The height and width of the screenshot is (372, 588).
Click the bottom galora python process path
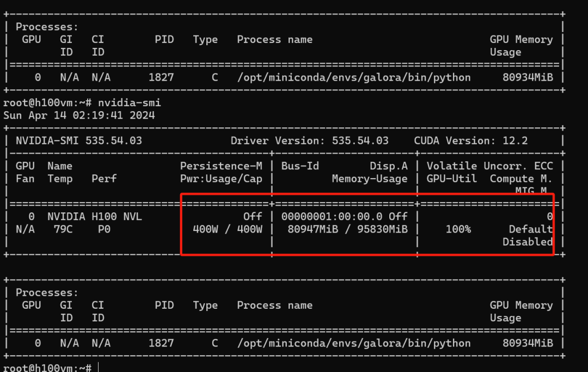[353, 343]
